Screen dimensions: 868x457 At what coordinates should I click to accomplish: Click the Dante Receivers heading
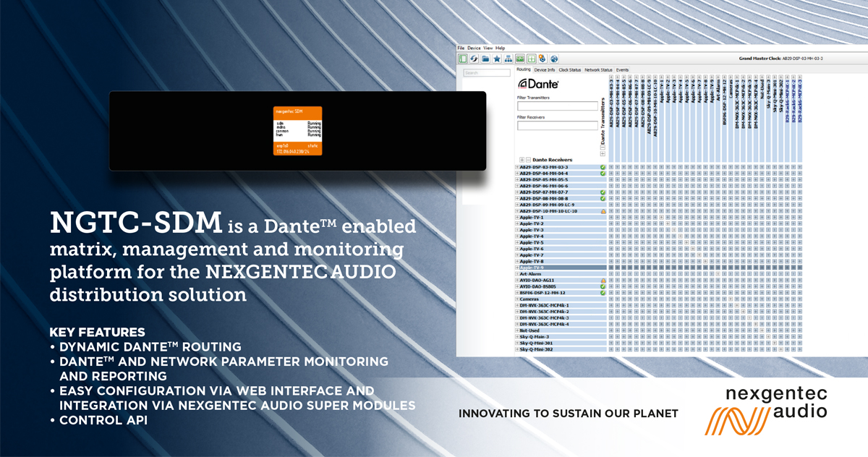tap(553, 160)
